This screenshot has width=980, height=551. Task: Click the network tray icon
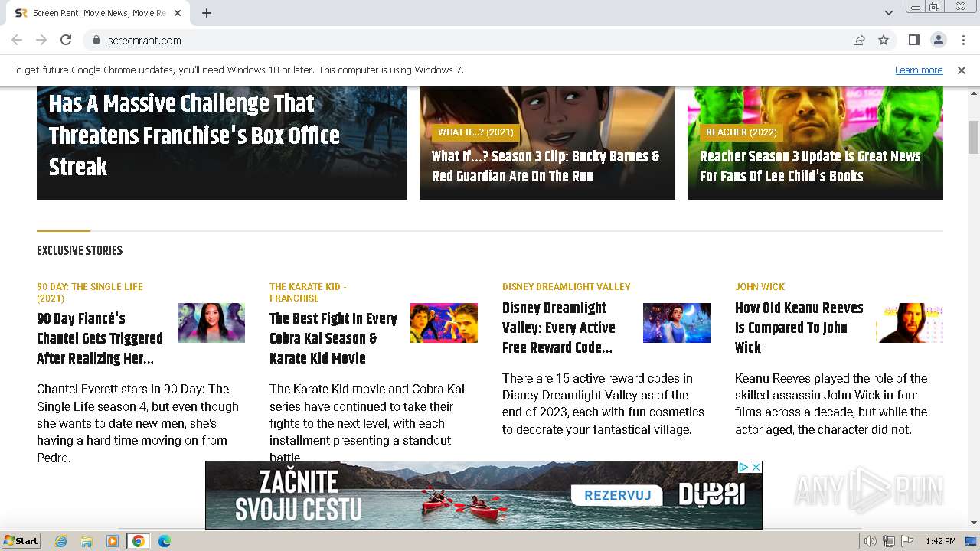(889, 541)
